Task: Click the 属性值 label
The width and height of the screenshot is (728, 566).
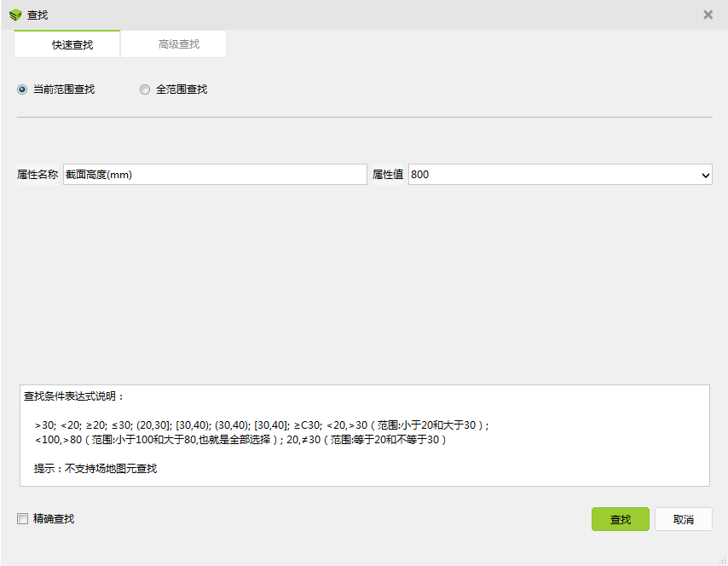Action: pos(388,175)
